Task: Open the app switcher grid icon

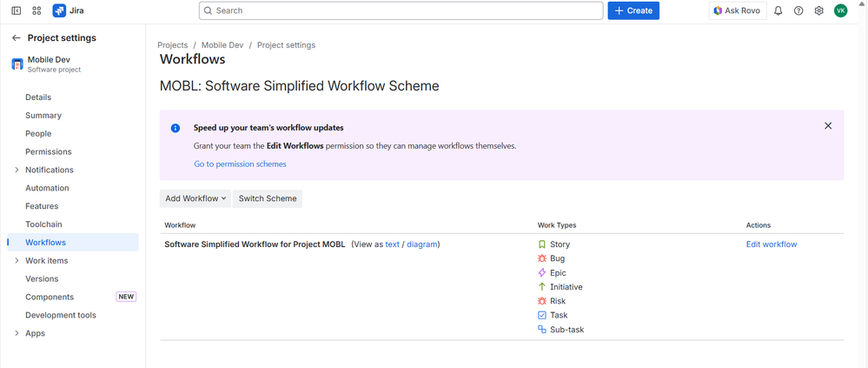Action: click(36, 10)
